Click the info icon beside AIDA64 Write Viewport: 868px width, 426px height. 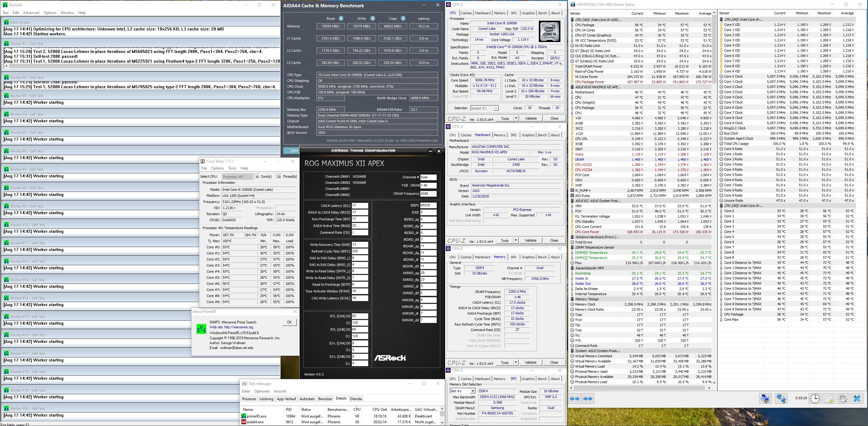click(x=373, y=19)
